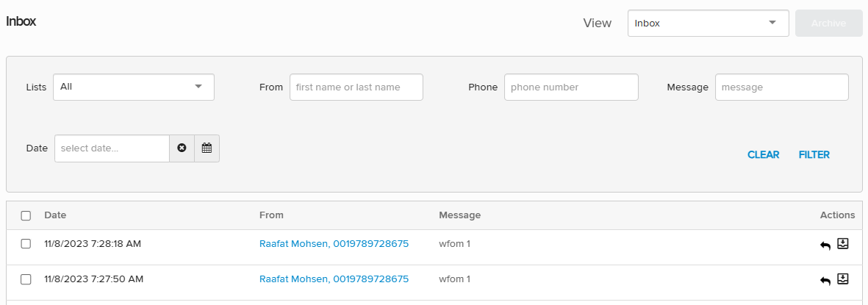Check the 7:28:18 AM message checkbox
Image resolution: width=868 pixels, height=305 pixels.
click(x=26, y=244)
